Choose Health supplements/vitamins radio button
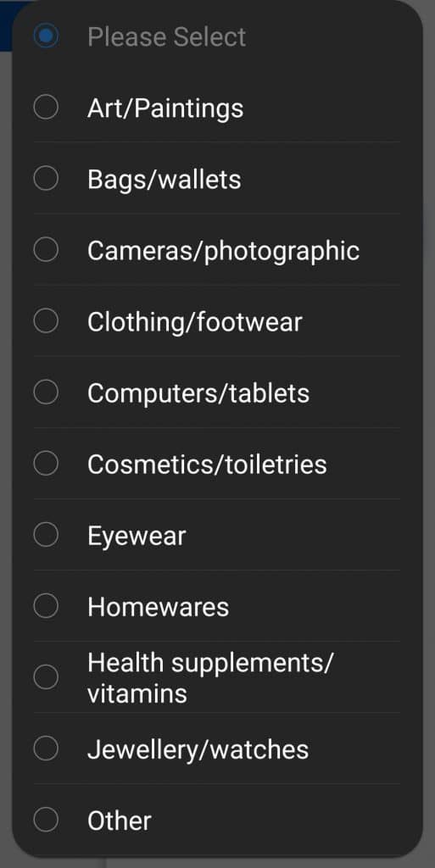 point(46,677)
